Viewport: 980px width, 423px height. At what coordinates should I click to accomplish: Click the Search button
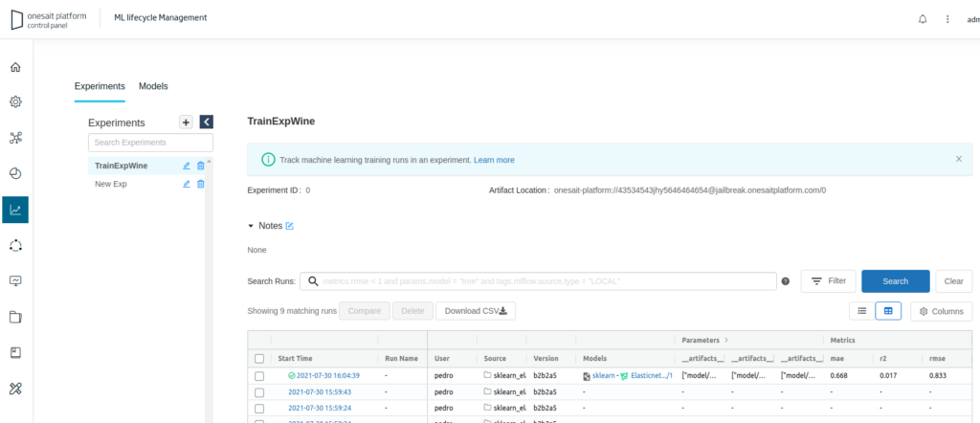tap(896, 281)
